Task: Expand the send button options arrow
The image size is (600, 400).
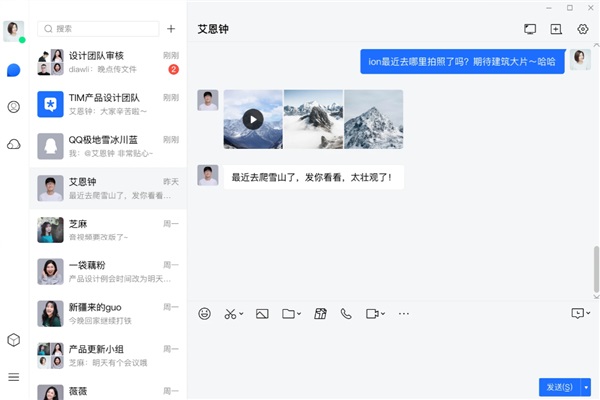Action: click(587, 386)
